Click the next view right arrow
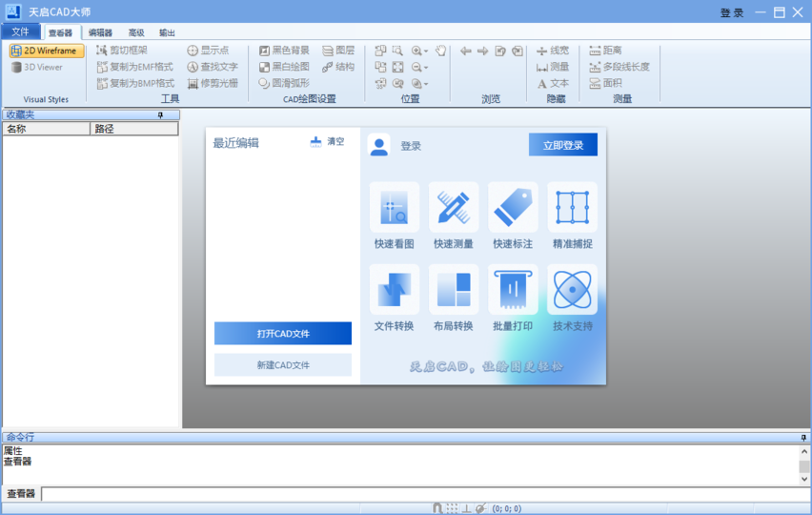Viewport: 812px width, 515px height. (482, 51)
